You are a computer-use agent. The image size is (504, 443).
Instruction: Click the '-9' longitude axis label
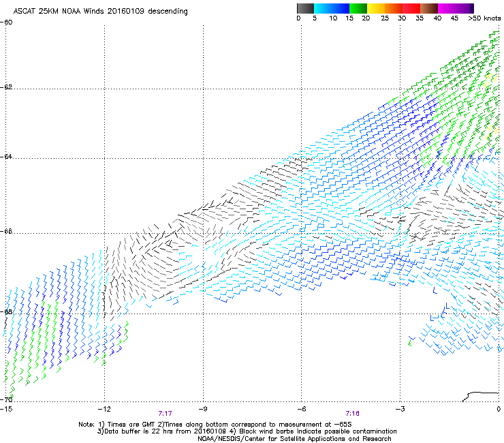(x=203, y=409)
